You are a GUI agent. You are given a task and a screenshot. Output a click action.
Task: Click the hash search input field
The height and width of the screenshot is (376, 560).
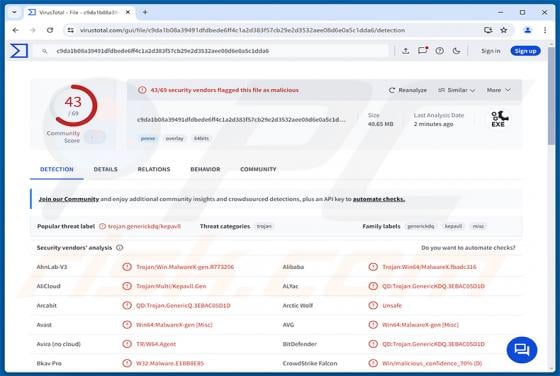pos(212,51)
